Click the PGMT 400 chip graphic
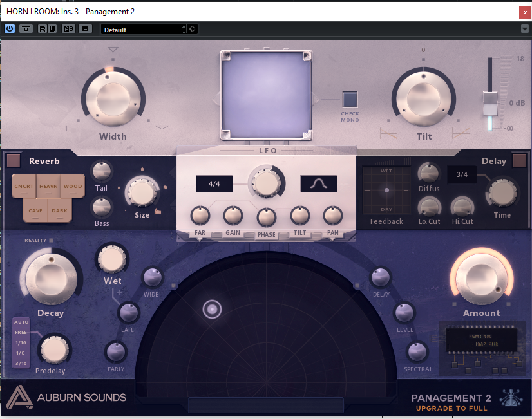532x419 pixels. pyautogui.click(x=482, y=340)
